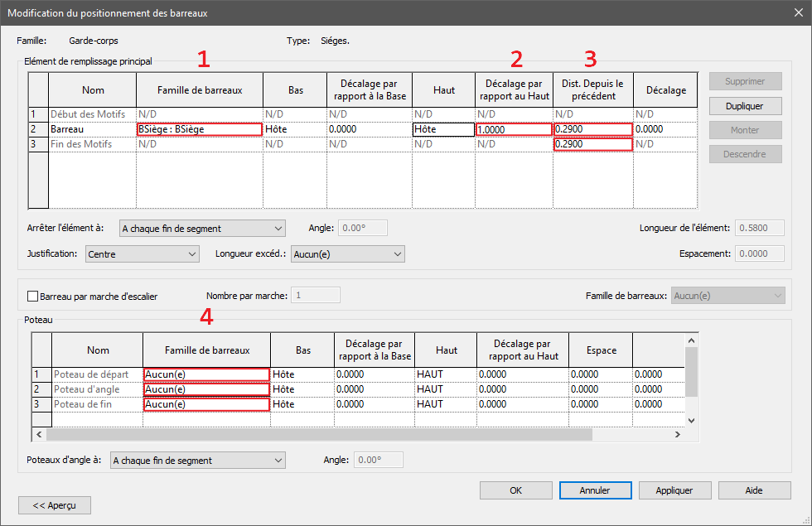This screenshot has height=526, width=812.
Task: Click the Poteau table horizontal scroll right arrow
Action: point(677,434)
